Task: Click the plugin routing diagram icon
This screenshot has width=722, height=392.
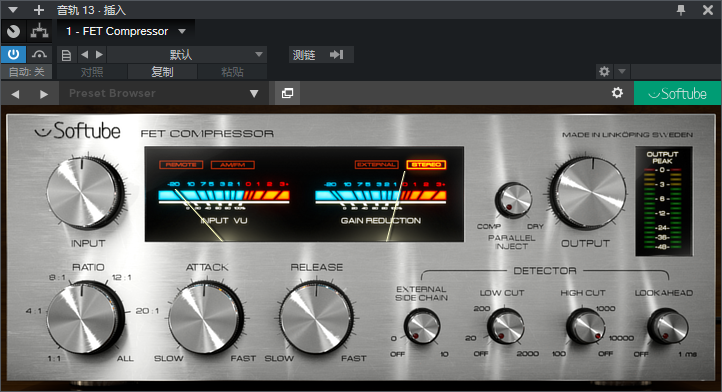Action: (40, 31)
